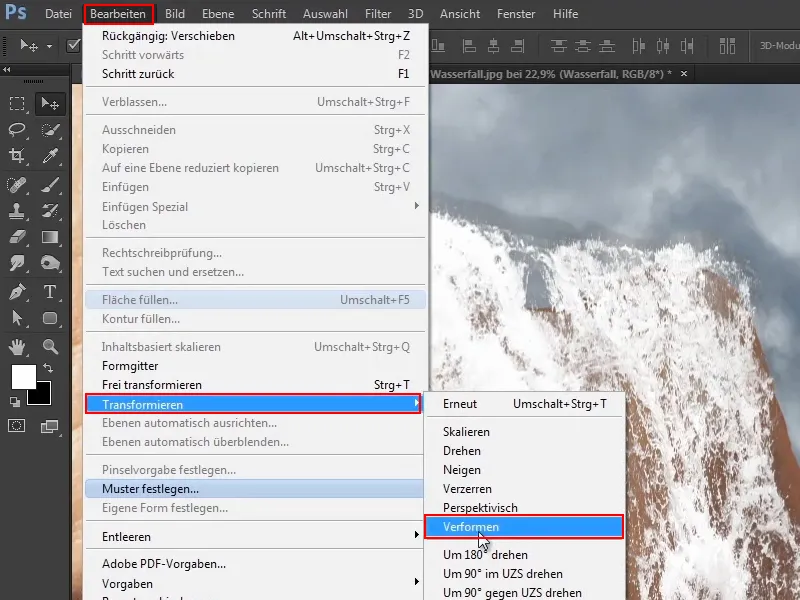This screenshot has height=600, width=800.
Task: Switch to the Wasserfall.jpg document tab
Action: click(551, 74)
